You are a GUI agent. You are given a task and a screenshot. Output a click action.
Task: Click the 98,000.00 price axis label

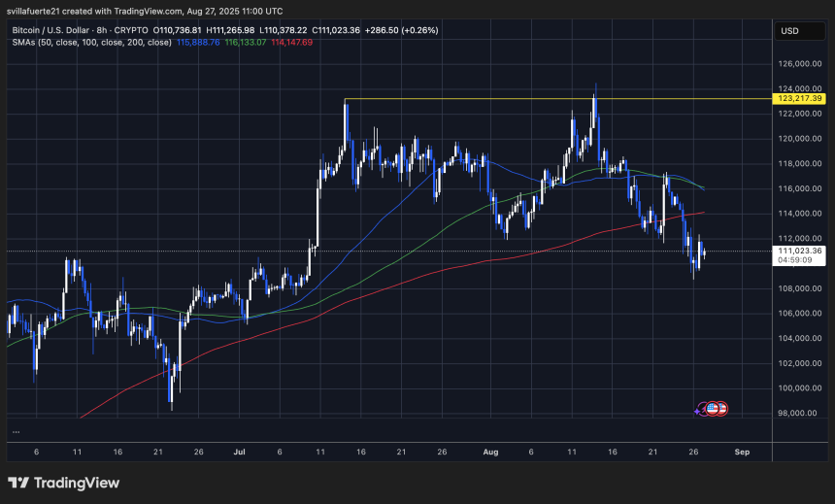tap(801, 413)
